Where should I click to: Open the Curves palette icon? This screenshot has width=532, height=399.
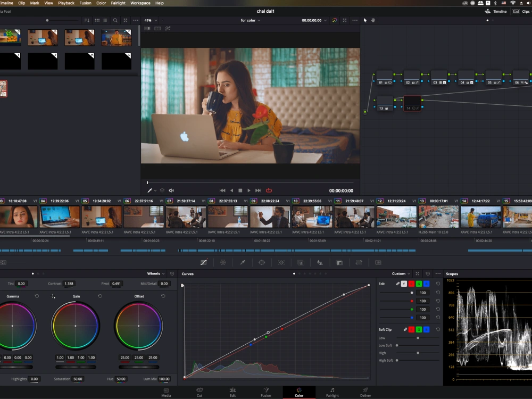pyautogui.click(x=204, y=262)
